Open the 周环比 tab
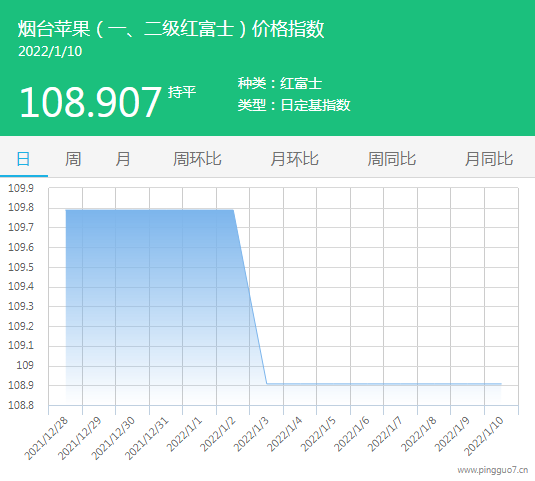Image resolution: width=535 pixels, height=481 pixels. pyautogui.click(x=197, y=159)
